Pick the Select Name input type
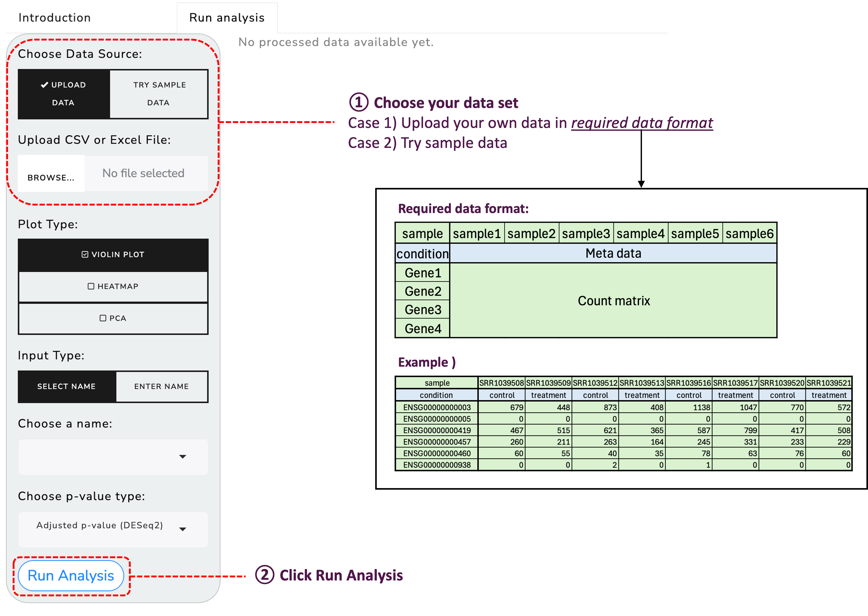The width and height of the screenshot is (868, 616). tap(67, 386)
